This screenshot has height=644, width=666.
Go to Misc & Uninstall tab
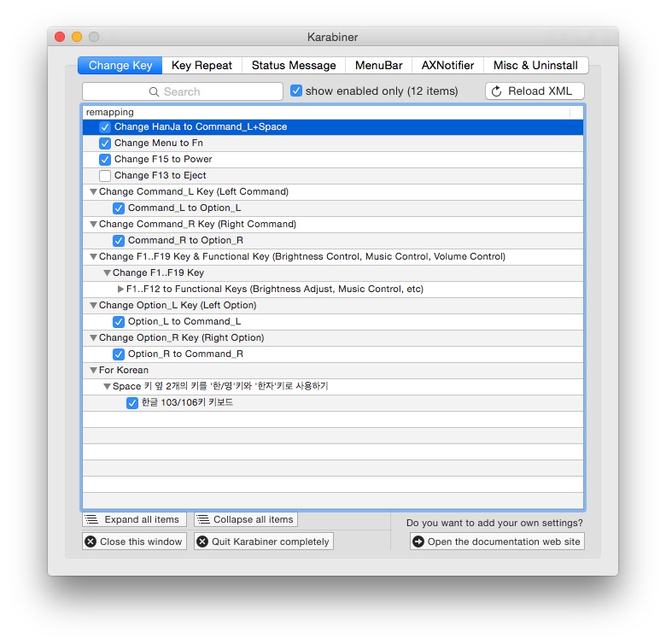pos(535,66)
